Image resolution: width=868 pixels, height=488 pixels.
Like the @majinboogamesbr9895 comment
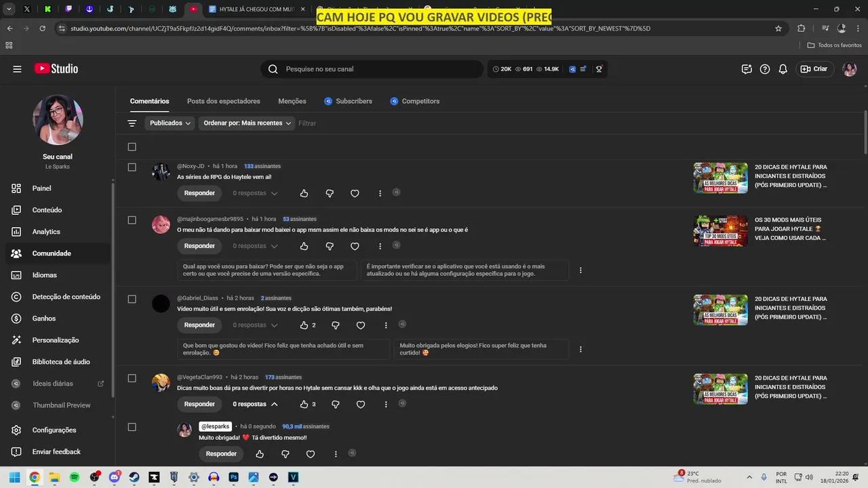point(304,246)
